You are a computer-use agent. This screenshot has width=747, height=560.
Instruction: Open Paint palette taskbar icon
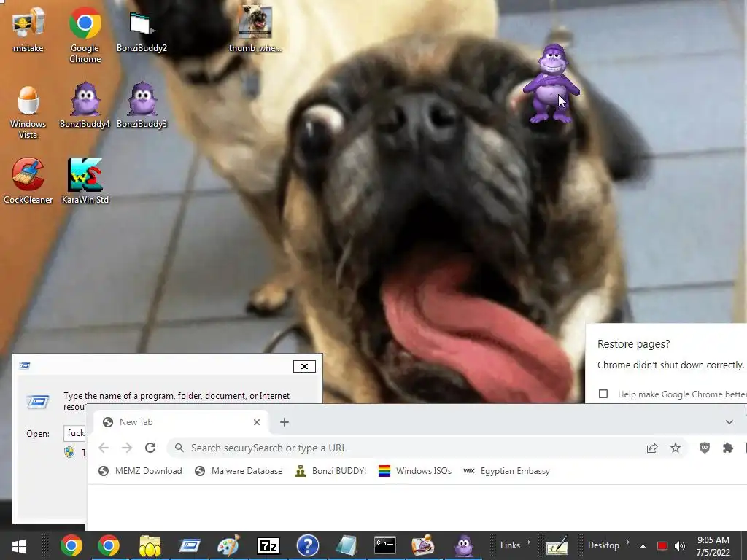228,545
